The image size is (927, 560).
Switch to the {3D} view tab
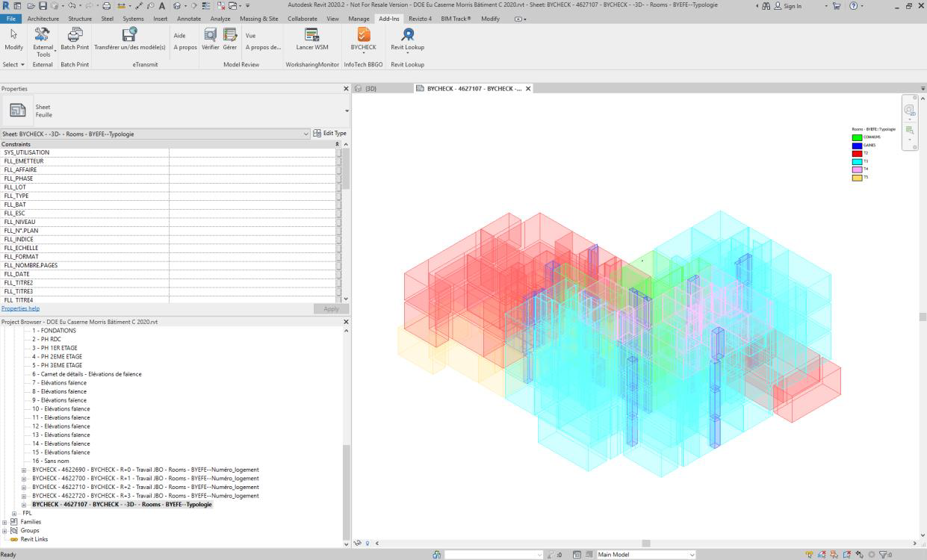coord(370,88)
